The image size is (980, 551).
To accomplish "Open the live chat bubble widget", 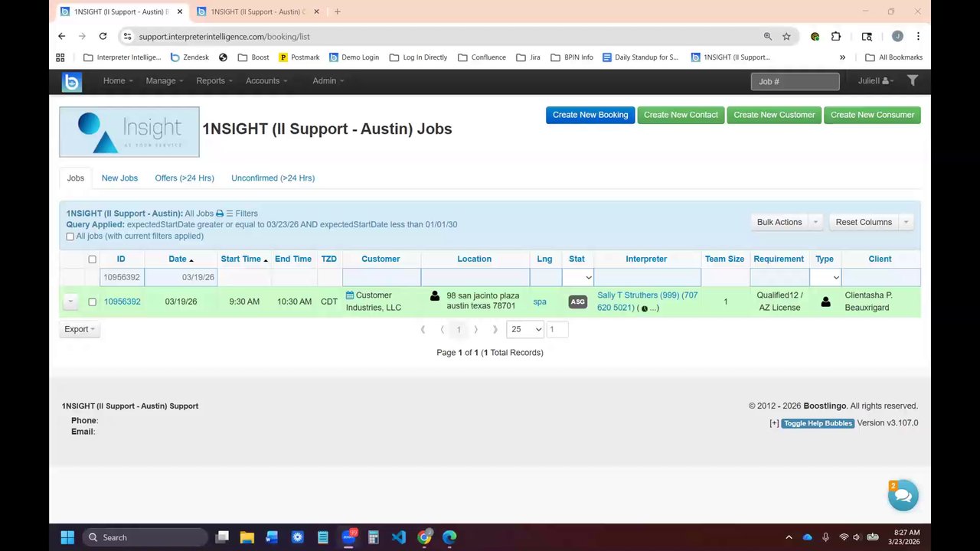I will [x=903, y=496].
